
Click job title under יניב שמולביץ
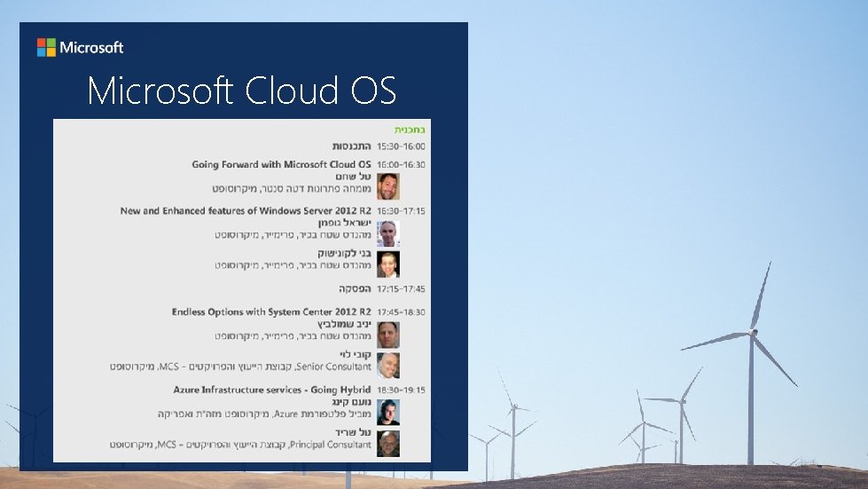point(293,336)
